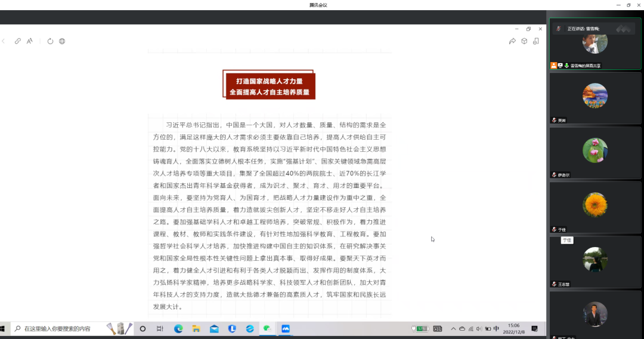Click the red article title banner
This screenshot has width=644, height=339.
(270, 87)
